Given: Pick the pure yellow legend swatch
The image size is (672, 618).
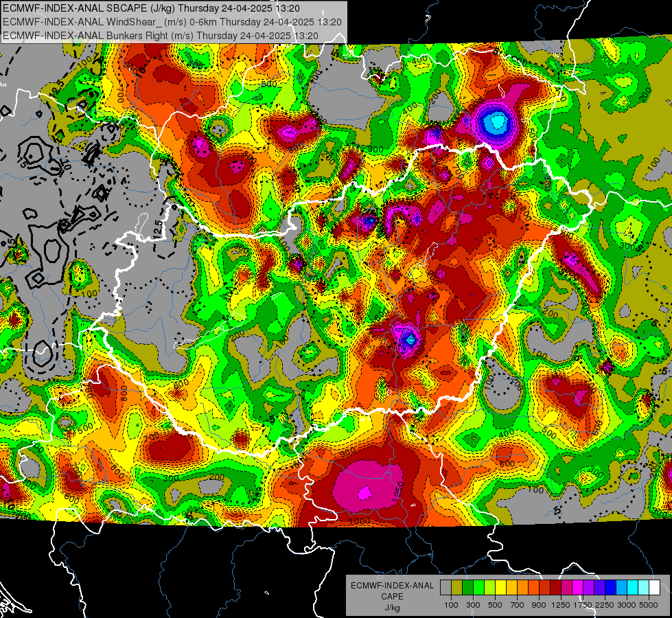Looking at the screenshot, I should [x=500, y=588].
